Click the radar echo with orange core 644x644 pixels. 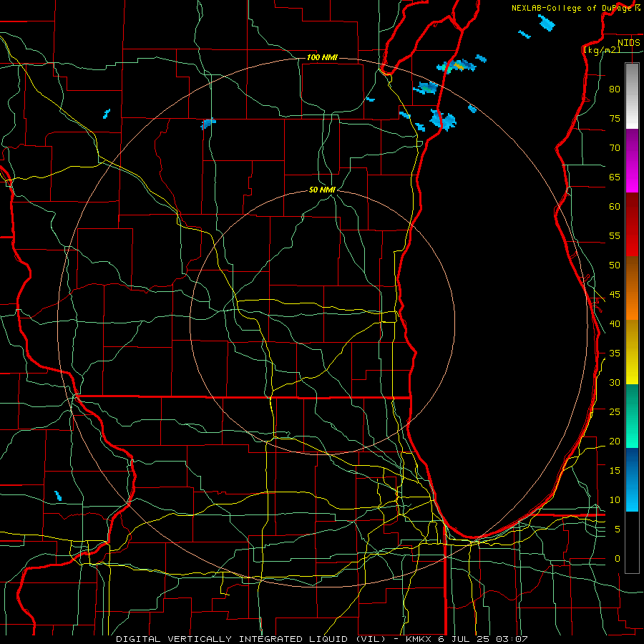[457, 66]
